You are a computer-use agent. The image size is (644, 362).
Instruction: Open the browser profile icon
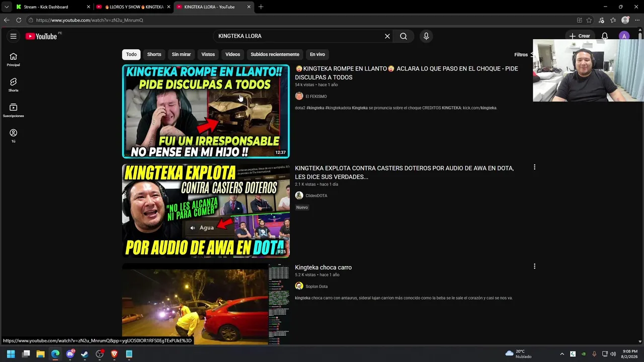[x=625, y=20]
